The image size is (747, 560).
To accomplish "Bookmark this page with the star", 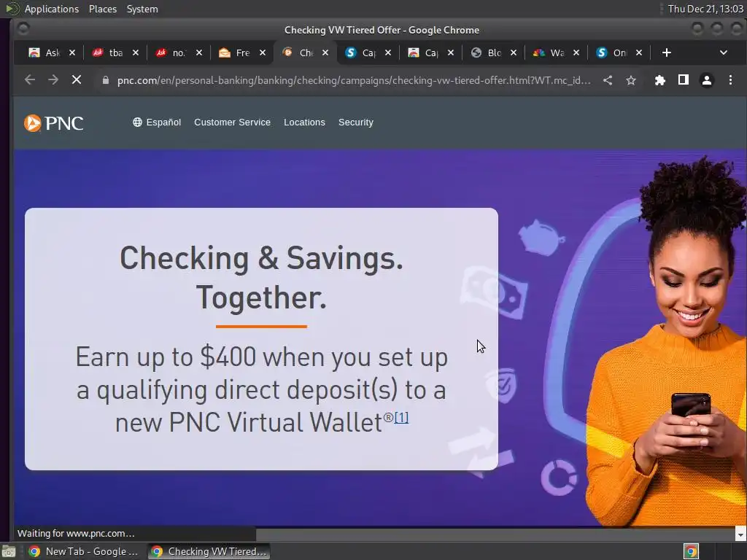I will point(631,80).
